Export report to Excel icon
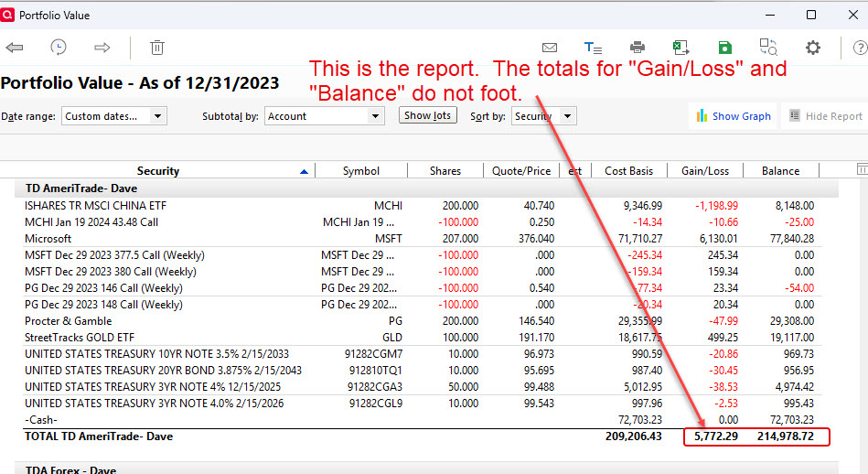Screen dimensions: 868x474 point(680,48)
